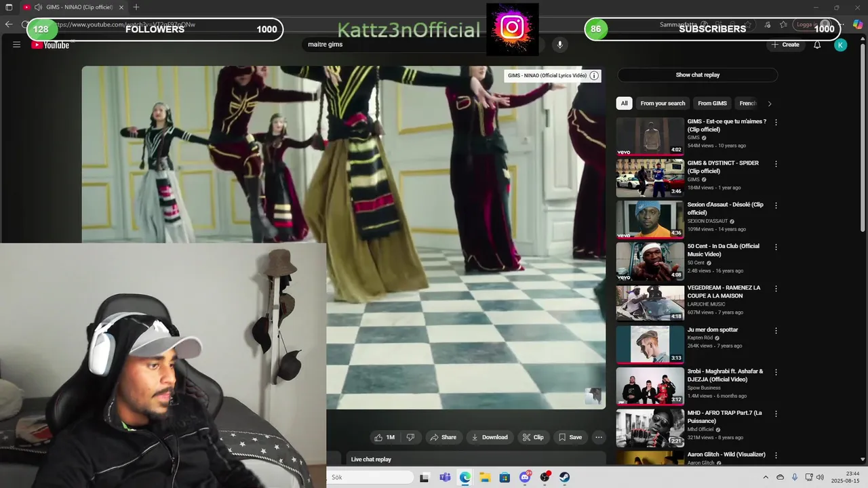Click the YouTube search field

point(393,45)
